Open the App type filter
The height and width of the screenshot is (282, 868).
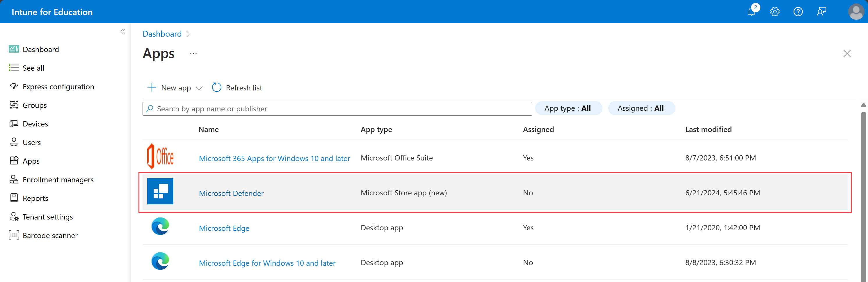click(568, 108)
